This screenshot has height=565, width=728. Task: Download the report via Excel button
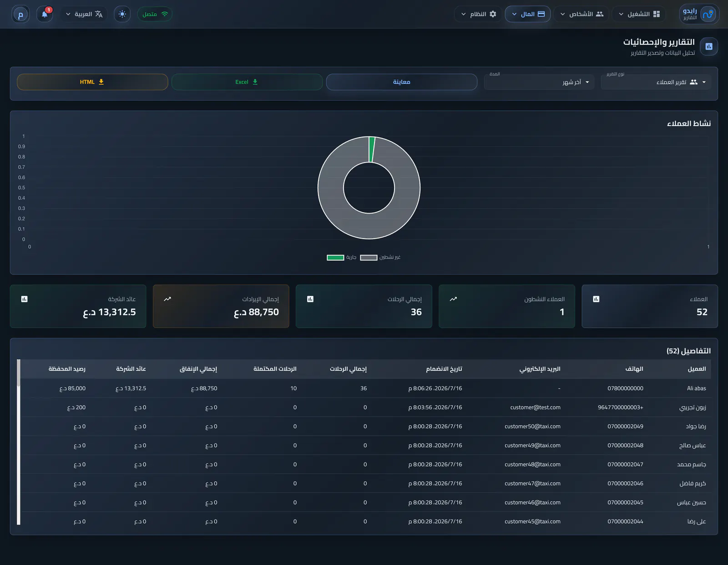click(247, 82)
